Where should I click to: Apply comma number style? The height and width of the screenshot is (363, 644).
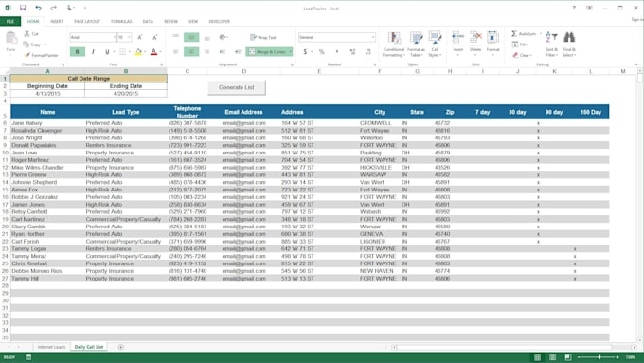pyautogui.click(x=337, y=52)
